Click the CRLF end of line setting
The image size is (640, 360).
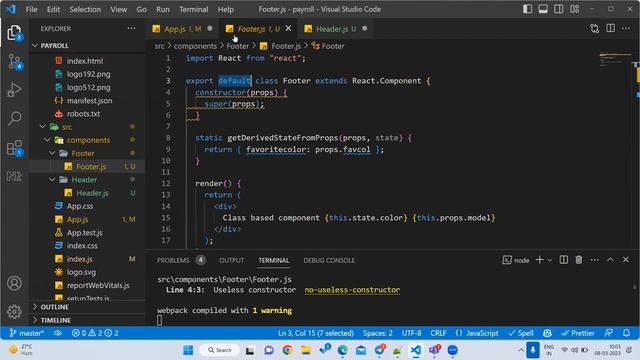(438, 333)
